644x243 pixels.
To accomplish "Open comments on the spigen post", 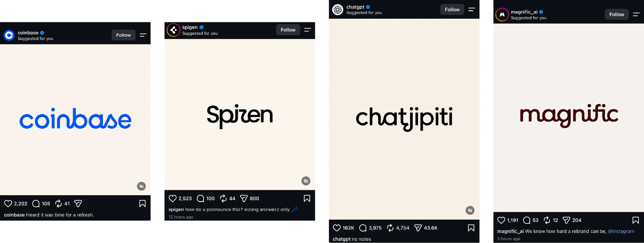I will [x=200, y=199].
